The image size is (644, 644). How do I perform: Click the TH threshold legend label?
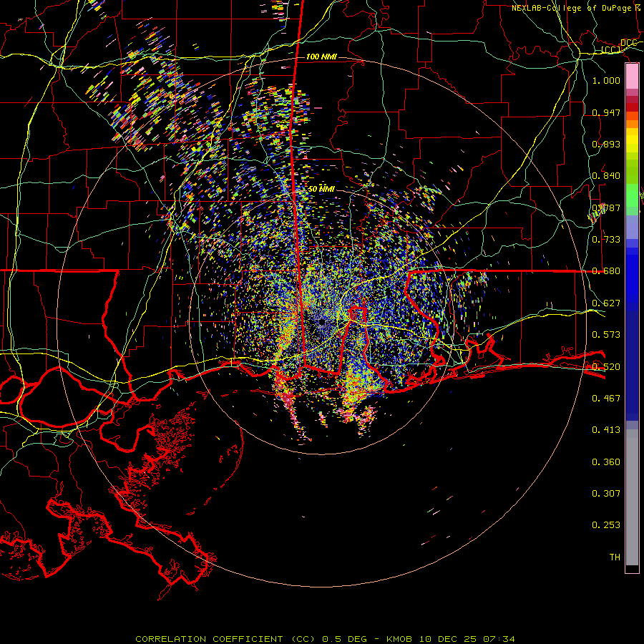(615, 557)
